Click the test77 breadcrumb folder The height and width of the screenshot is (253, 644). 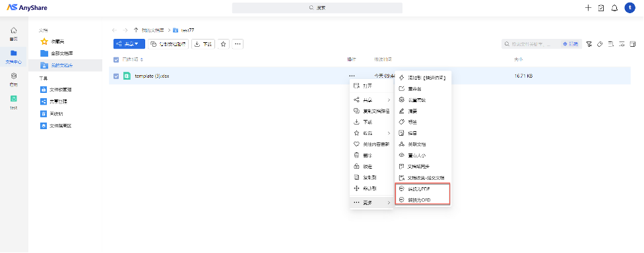pyautogui.click(x=183, y=30)
